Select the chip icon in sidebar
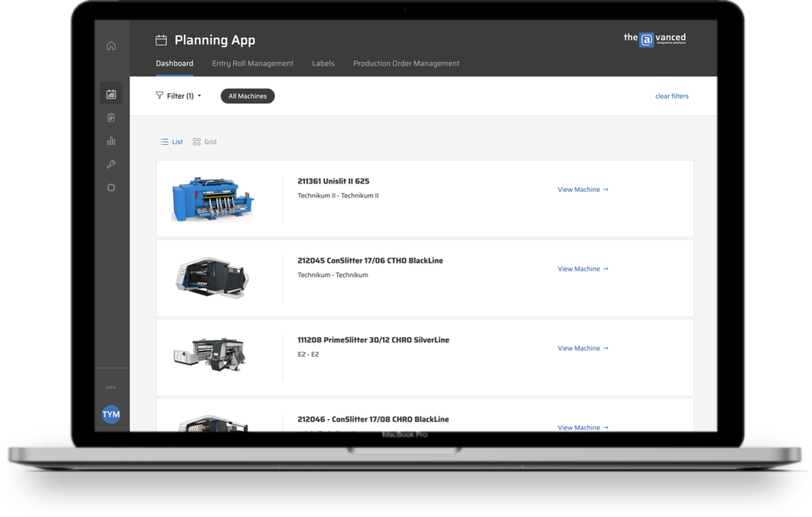 111,188
